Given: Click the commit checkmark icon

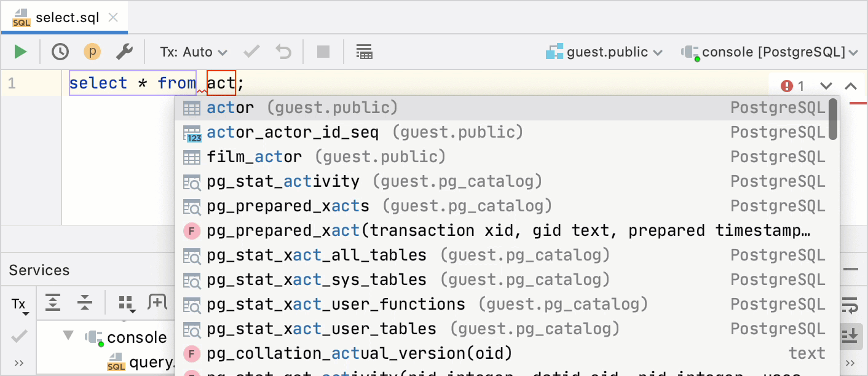Looking at the screenshot, I should (251, 52).
